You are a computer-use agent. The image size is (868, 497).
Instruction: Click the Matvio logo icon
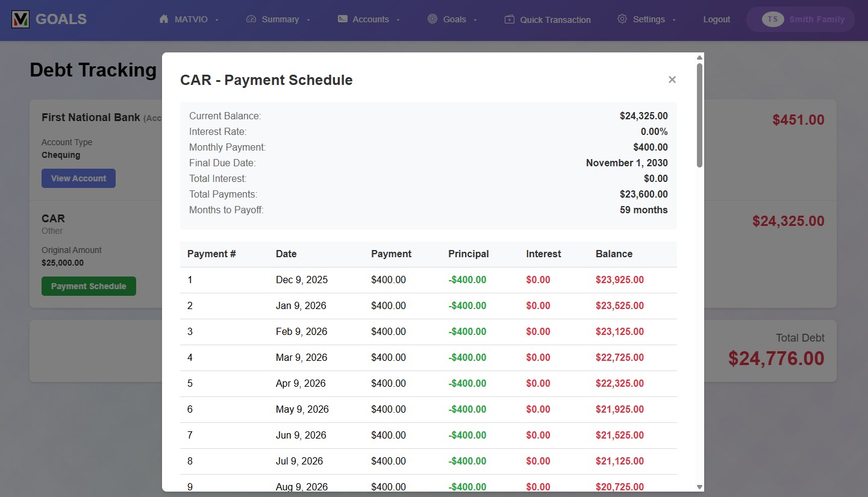[20, 19]
